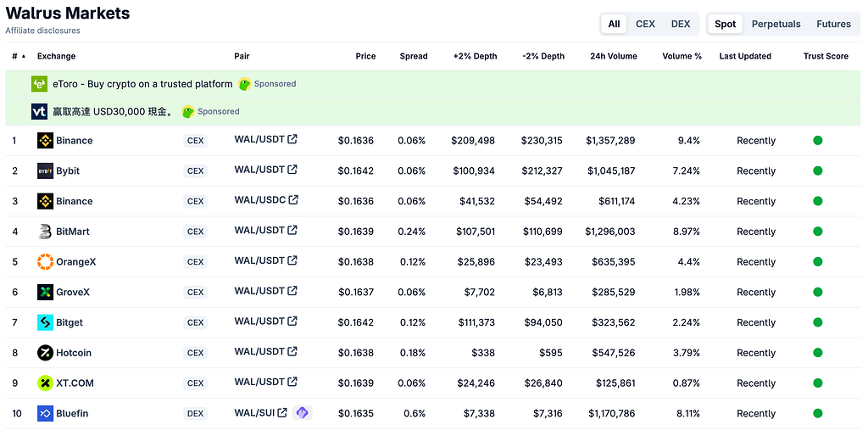Switch to the Perpetuals tab

[x=776, y=24]
